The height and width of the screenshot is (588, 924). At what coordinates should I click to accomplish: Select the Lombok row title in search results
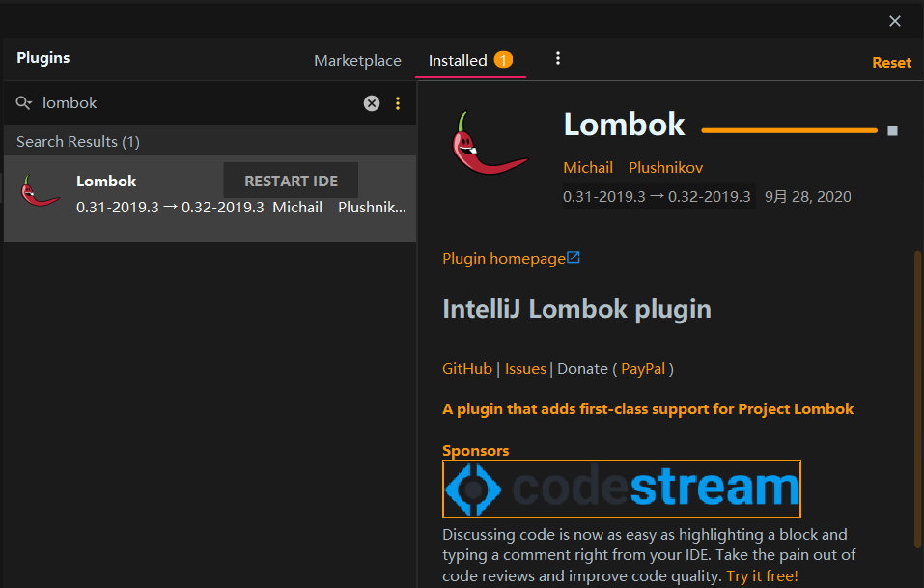[x=106, y=181]
